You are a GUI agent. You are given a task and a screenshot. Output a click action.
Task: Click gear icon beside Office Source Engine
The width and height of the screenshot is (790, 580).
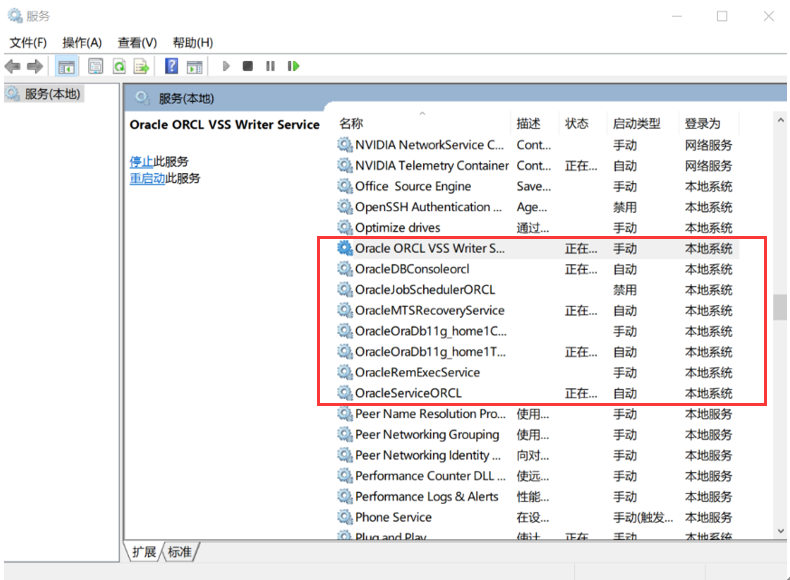345,186
